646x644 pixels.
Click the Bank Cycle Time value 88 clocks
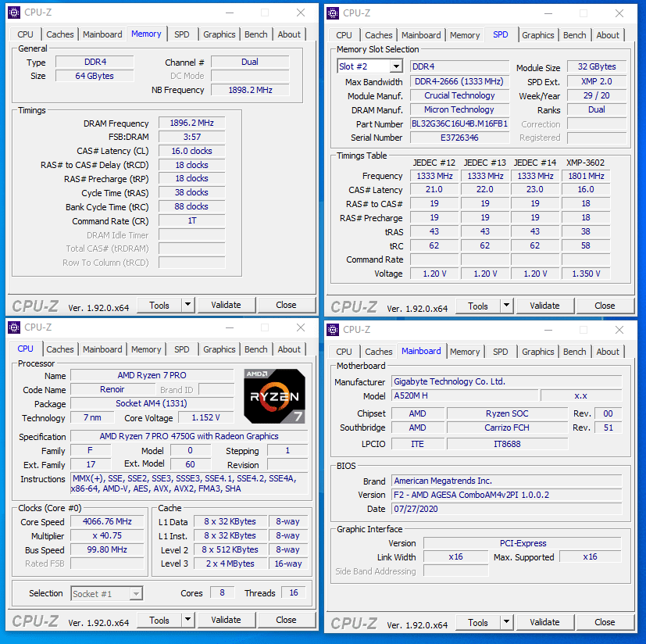(x=192, y=206)
